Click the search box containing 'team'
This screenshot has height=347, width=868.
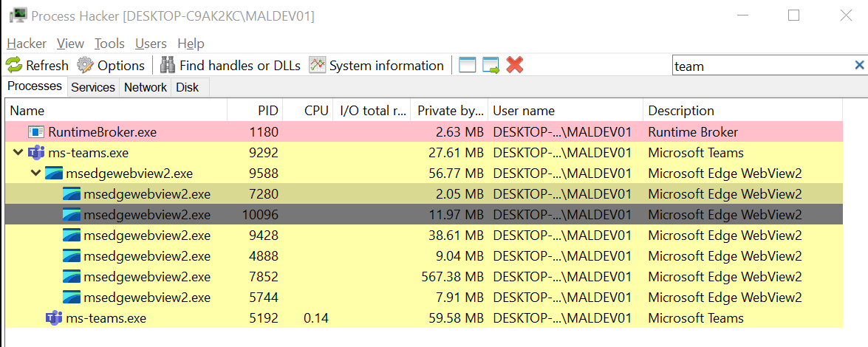coord(761,66)
